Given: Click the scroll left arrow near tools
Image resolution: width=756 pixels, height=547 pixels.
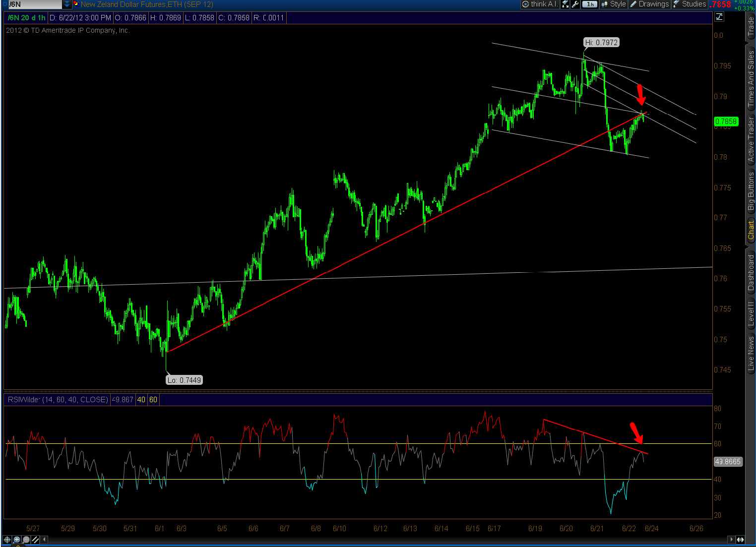Looking at the screenshot, I should pos(45,540).
